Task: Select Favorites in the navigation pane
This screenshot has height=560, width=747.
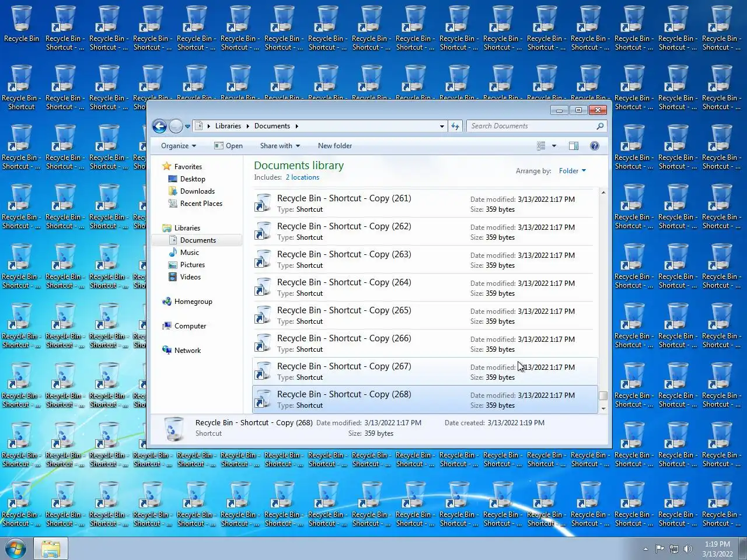Action: [x=188, y=167]
